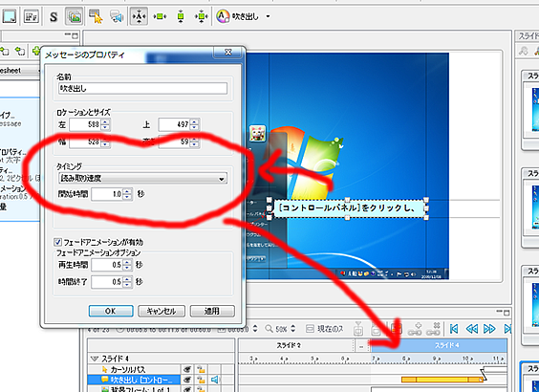Click the vertical fit green box icon

click(x=181, y=16)
